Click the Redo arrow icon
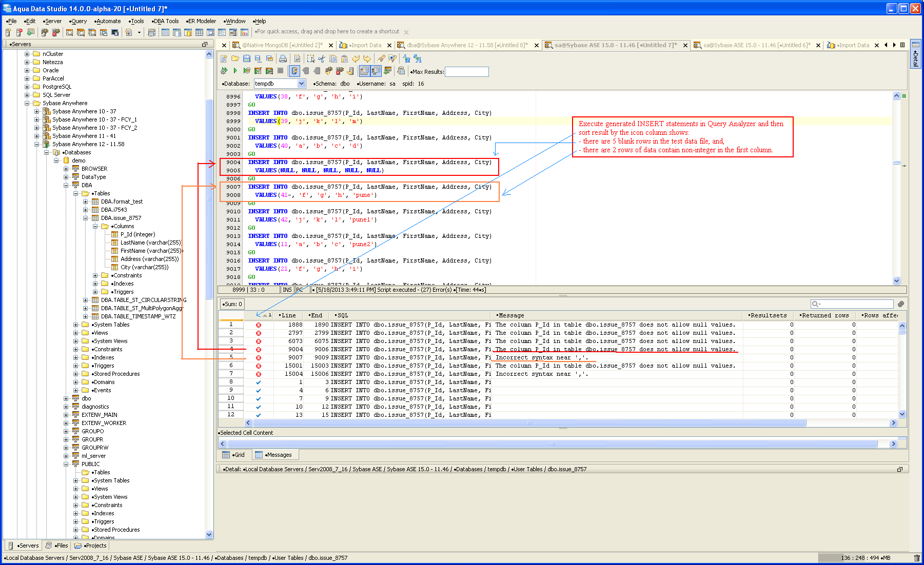Viewport: 924px width, 565px height. pyautogui.click(x=367, y=58)
